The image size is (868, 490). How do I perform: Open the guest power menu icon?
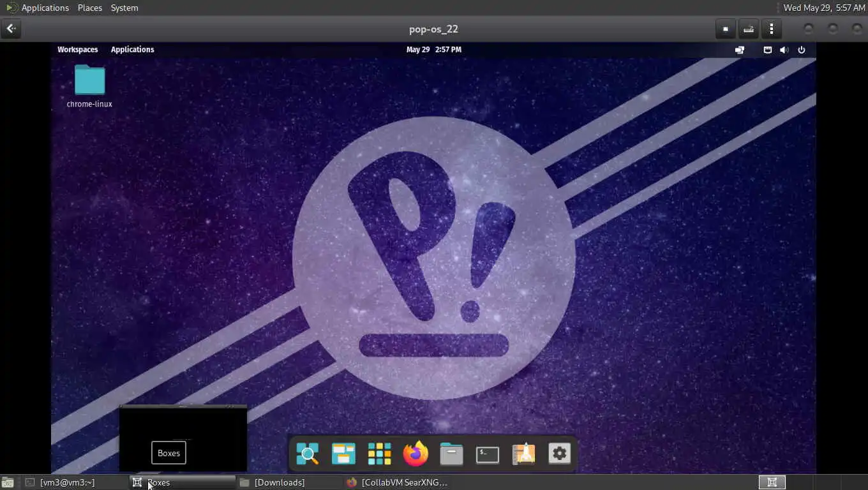click(x=802, y=50)
